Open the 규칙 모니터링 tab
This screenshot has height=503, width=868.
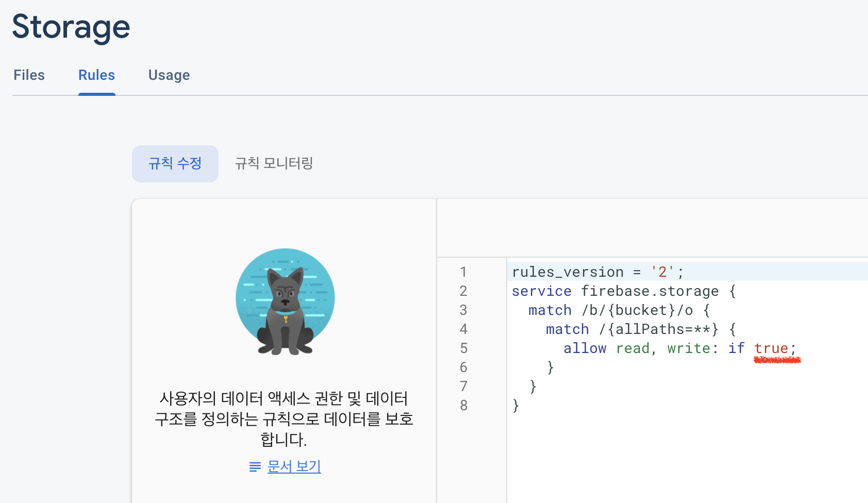(x=274, y=163)
